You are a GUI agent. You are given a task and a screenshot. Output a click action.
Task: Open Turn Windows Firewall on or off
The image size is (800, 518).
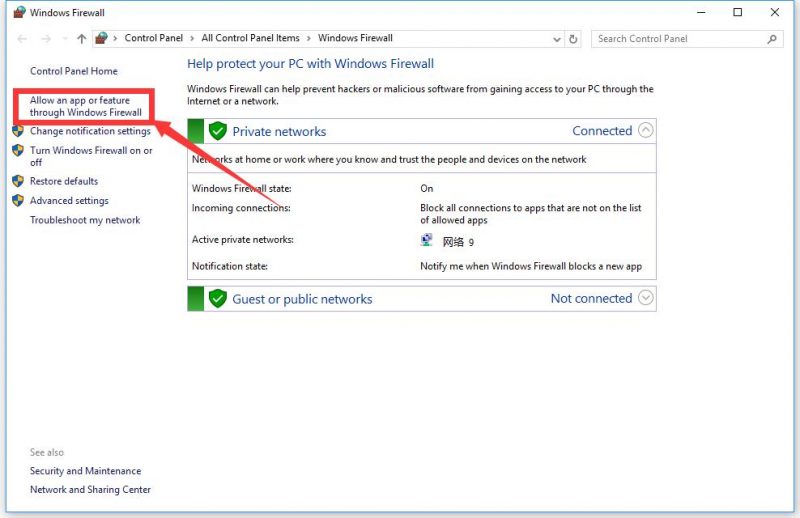pyautogui.click(x=91, y=156)
